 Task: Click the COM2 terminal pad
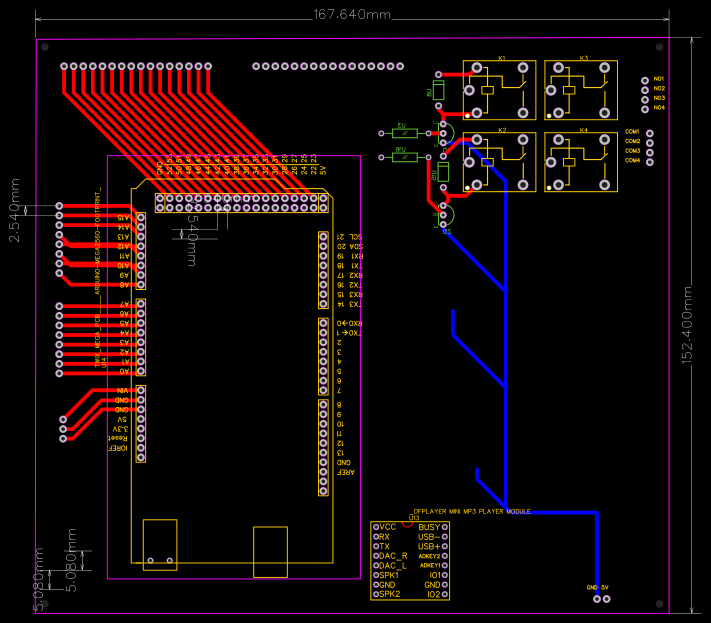tap(650, 143)
